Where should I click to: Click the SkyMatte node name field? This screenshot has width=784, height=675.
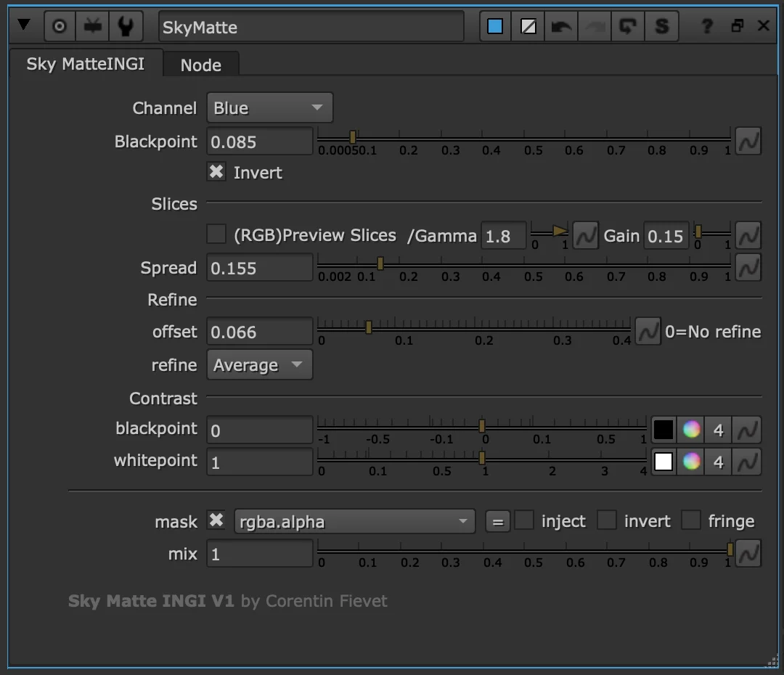pyautogui.click(x=311, y=27)
